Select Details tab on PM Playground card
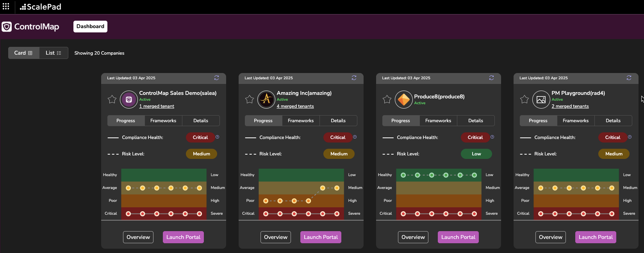Image resolution: width=644 pixels, height=253 pixels. point(613,121)
